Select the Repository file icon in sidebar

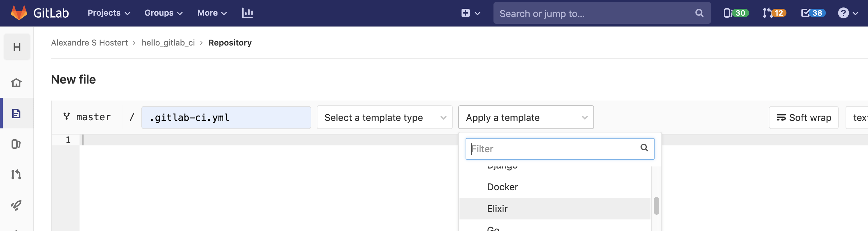[x=16, y=113]
